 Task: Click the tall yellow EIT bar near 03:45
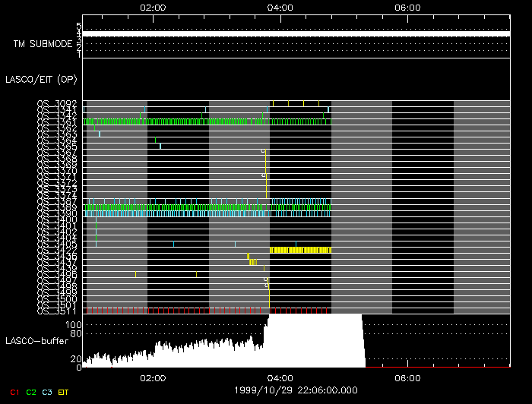[266, 174]
